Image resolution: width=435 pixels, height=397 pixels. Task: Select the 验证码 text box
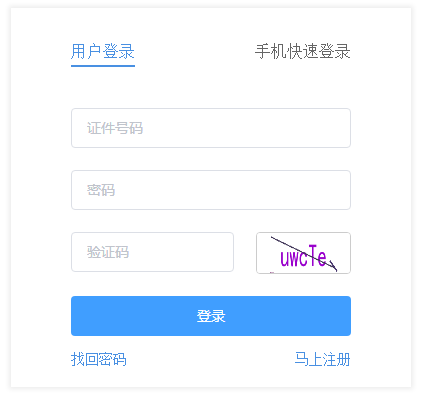click(152, 252)
